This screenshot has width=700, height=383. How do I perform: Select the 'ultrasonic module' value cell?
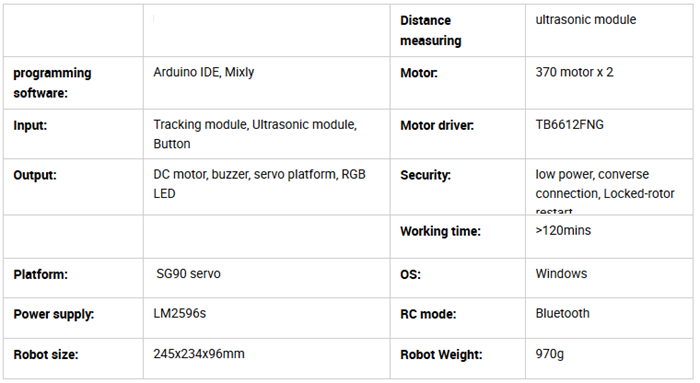tap(609, 31)
